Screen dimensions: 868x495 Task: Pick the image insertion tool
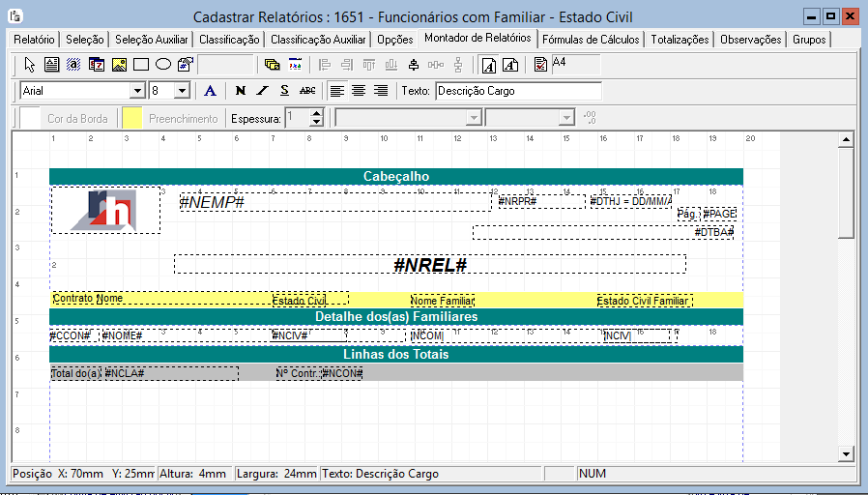click(119, 65)
